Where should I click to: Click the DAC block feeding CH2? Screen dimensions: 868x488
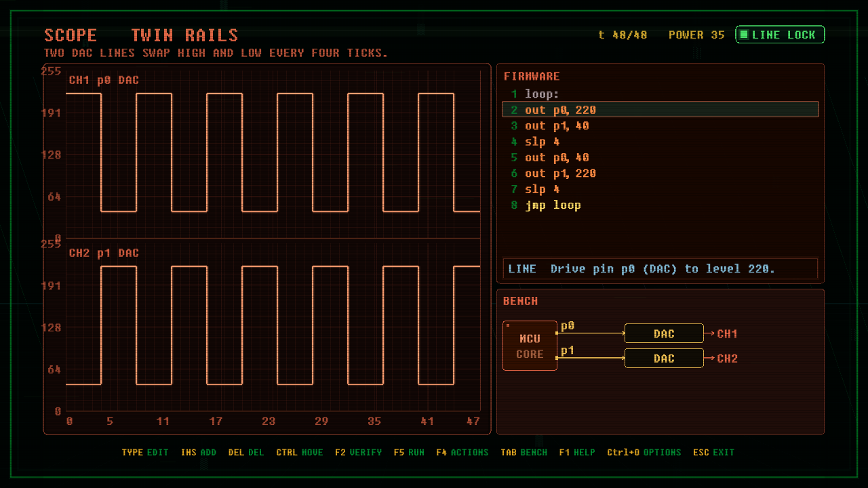point(664,359)
